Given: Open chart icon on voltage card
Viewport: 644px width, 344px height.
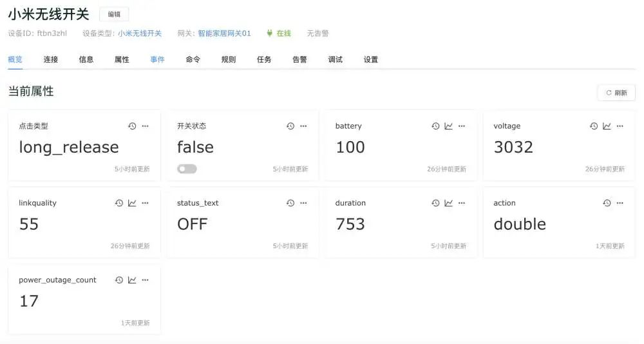Looking at the screenshot, I should (x=607, y=126).
